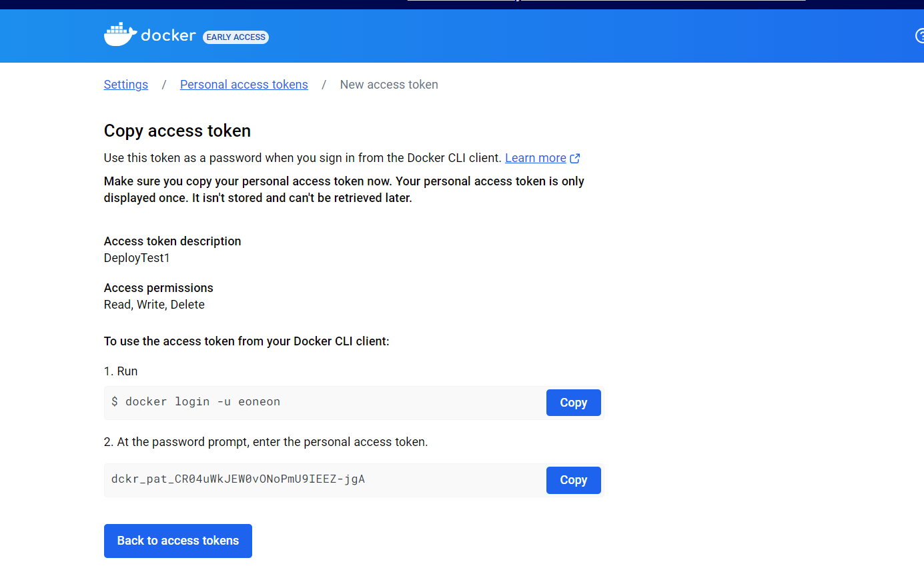The height and width of the screenshot is (572, 924).
Task: Click the external link icon beside Learn more
Action: click(x=575, y=159)
